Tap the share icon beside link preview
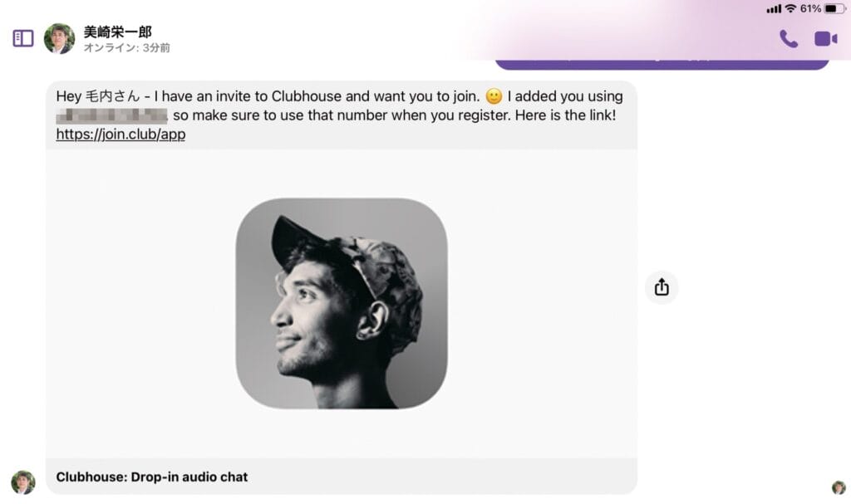 tap(661, 287)
